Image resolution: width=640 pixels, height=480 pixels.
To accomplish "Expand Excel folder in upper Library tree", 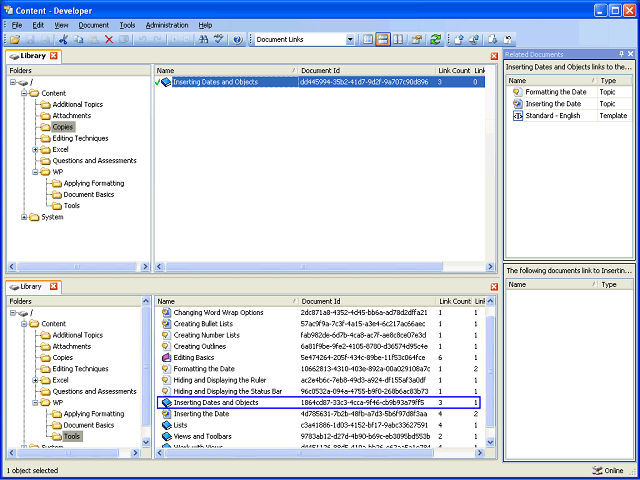I will (x=35, y=150).
